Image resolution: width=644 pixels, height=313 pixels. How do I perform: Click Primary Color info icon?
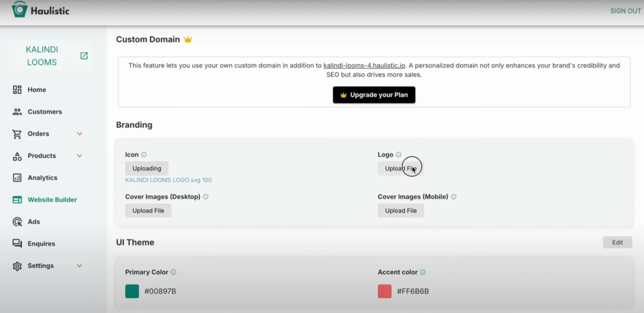tap(173, 272)
